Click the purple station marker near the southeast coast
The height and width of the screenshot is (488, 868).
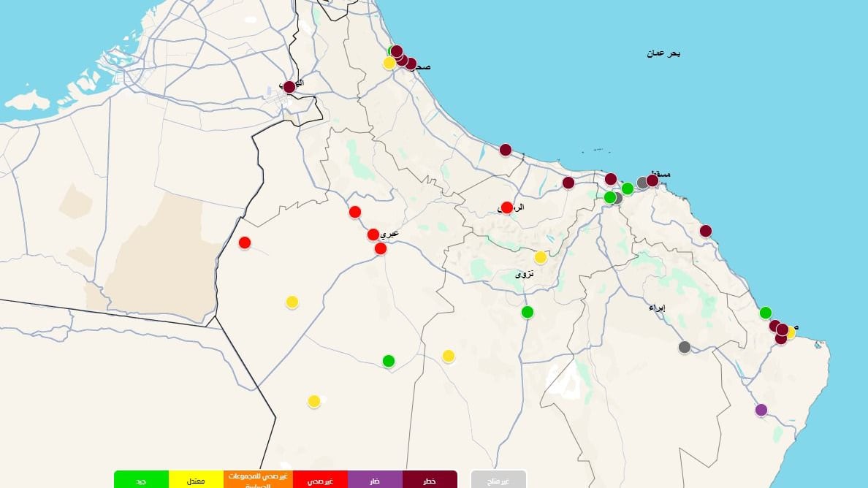point(761,410)
